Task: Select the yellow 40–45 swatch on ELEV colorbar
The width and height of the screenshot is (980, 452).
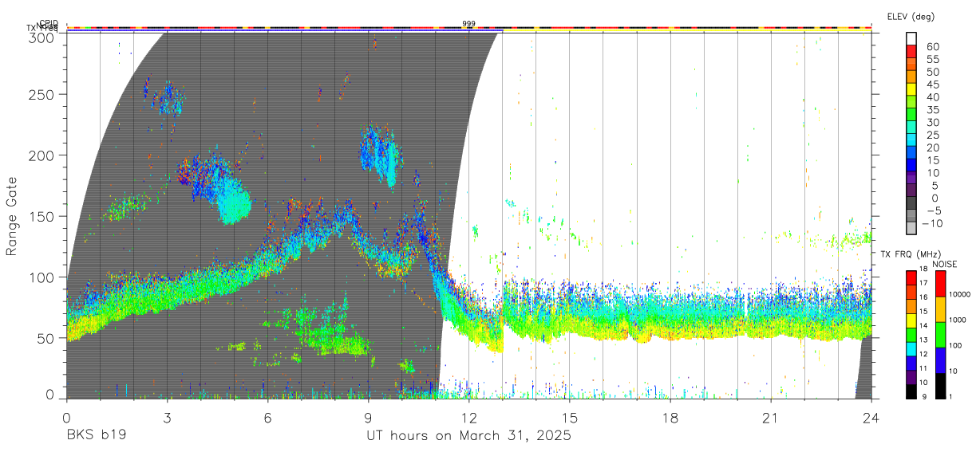Action: [x=911, y=89]
